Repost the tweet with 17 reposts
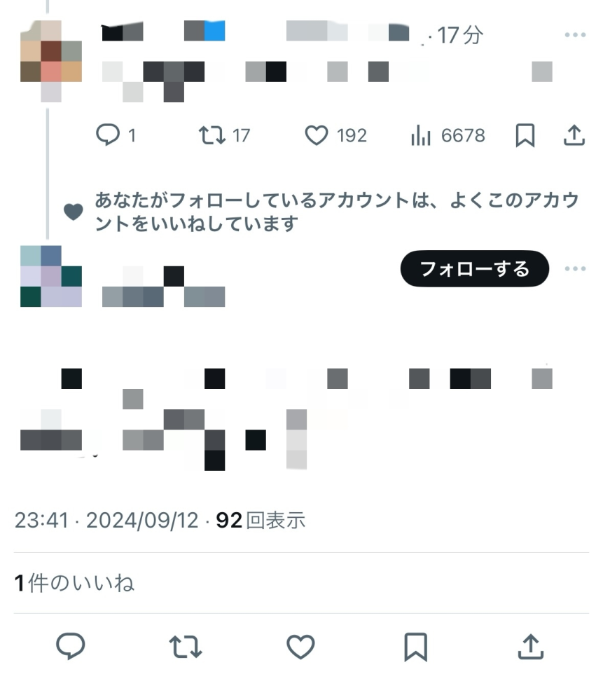This screenshot has width=603, height=700. pyautogui.click(x=224, y=135)
